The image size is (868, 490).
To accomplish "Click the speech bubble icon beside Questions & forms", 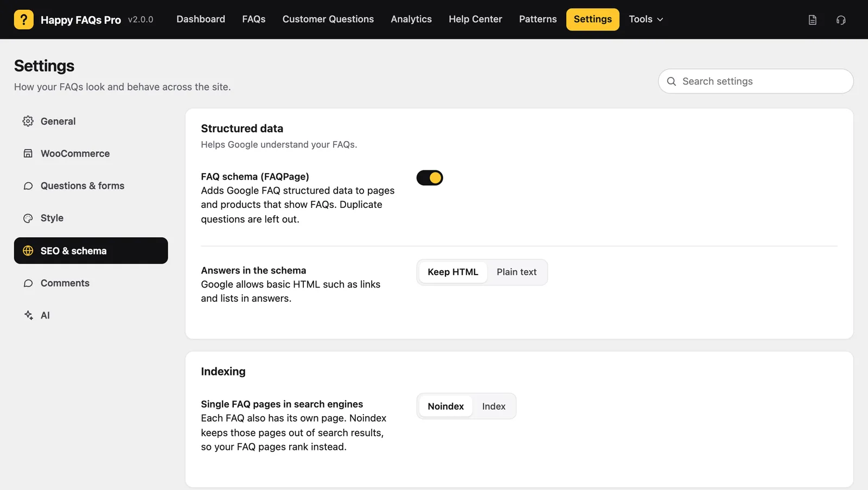I will pos(28,186).
